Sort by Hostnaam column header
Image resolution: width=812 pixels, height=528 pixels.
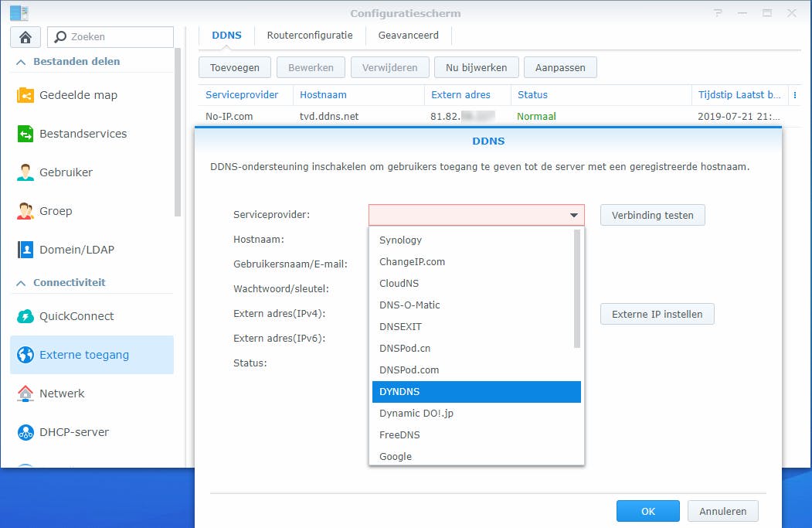pyautogui.click(x=358, y=95)
